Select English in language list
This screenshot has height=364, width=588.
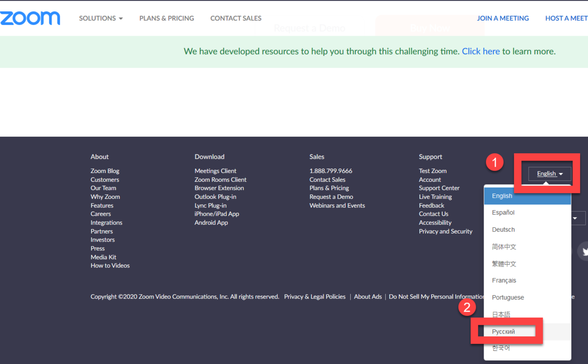528,196
